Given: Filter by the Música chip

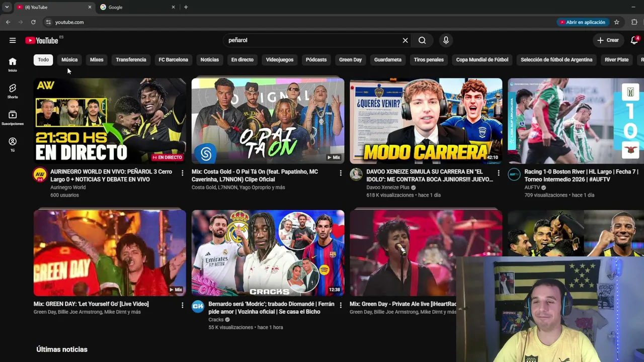Looking at the screenshot, I should coord(69,60).
